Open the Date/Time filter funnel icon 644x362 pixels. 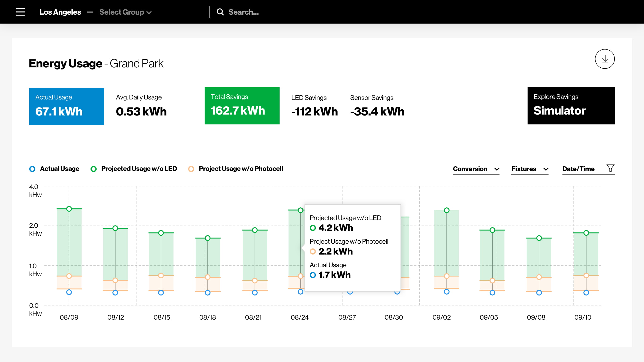click(x=610, y=168)
